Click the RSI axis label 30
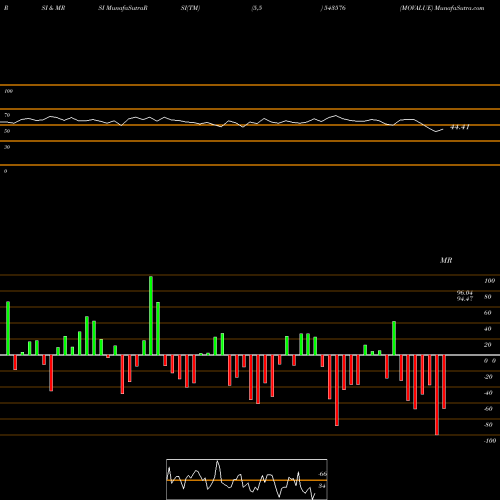 (x=7, y=147)
